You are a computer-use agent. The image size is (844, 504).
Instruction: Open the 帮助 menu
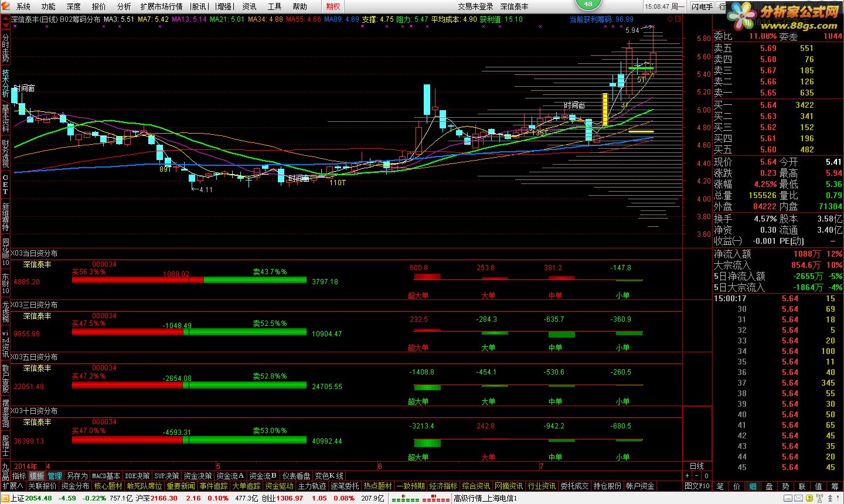(x=300, y=6)
